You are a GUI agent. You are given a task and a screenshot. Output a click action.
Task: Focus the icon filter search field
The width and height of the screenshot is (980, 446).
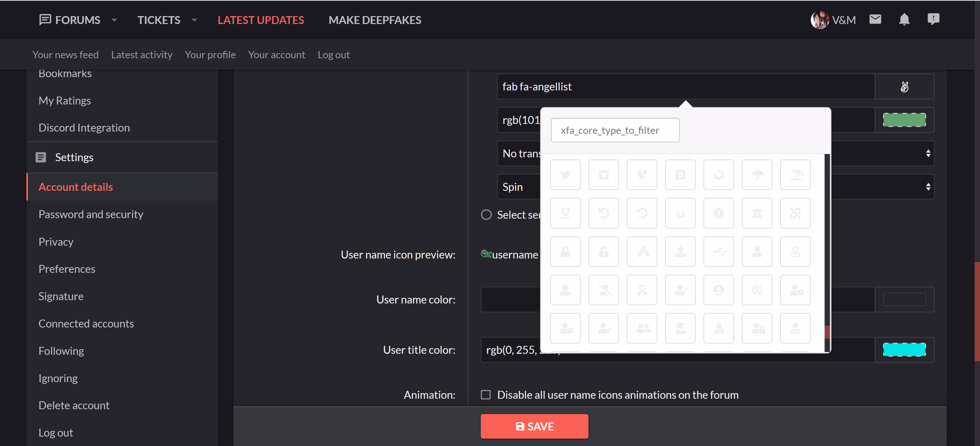[x=615, y=131]
